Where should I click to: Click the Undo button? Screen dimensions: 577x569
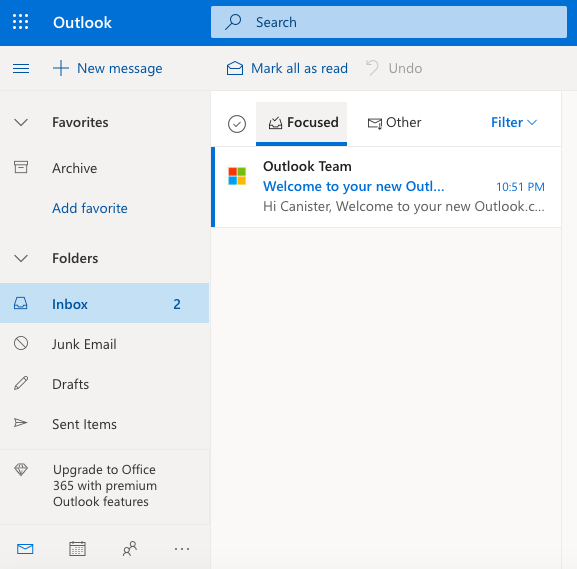click(x=394, y=68)
